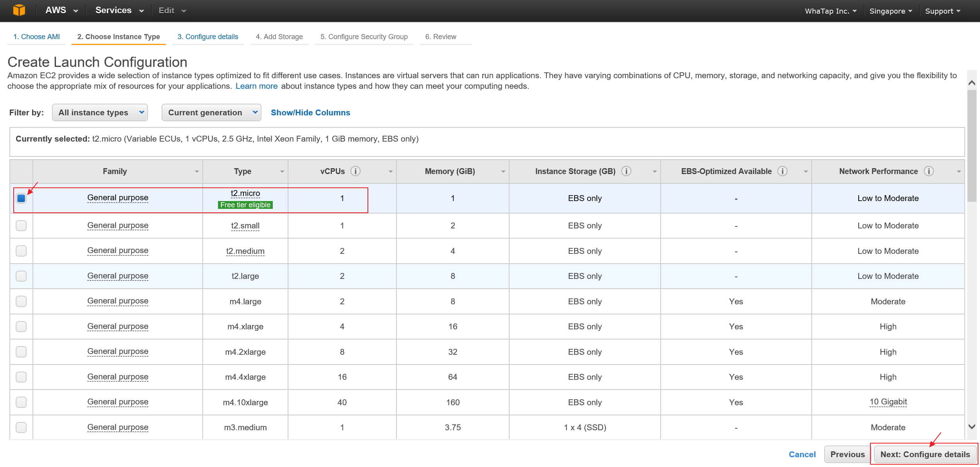This screenshot has width=980, height=467.
Task: Open the Network Performance column sort arrow
Action: pyautogui.click(x=959, y=172)
